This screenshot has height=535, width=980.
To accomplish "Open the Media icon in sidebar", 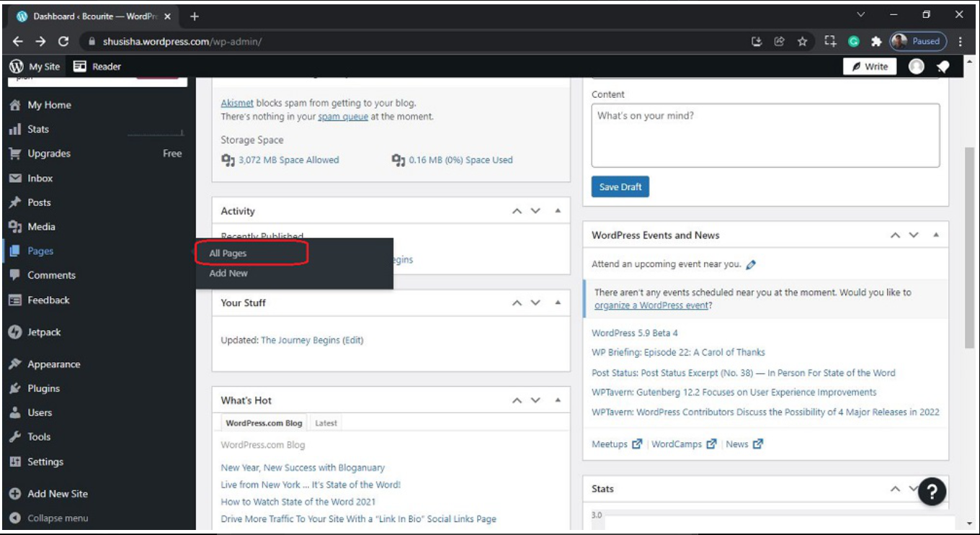I will pyautogui.click(x=15, y=227).
